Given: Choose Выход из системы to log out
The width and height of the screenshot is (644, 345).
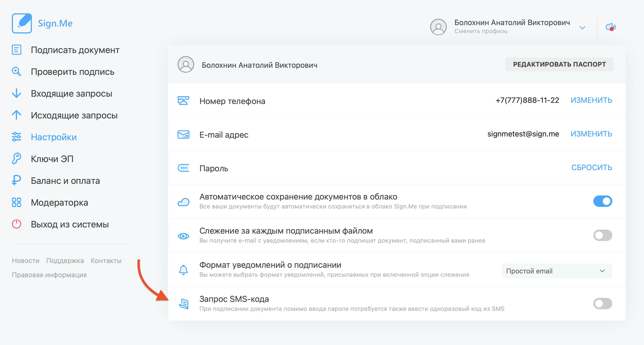Looking at the screenshot, I should coord(70,224).
